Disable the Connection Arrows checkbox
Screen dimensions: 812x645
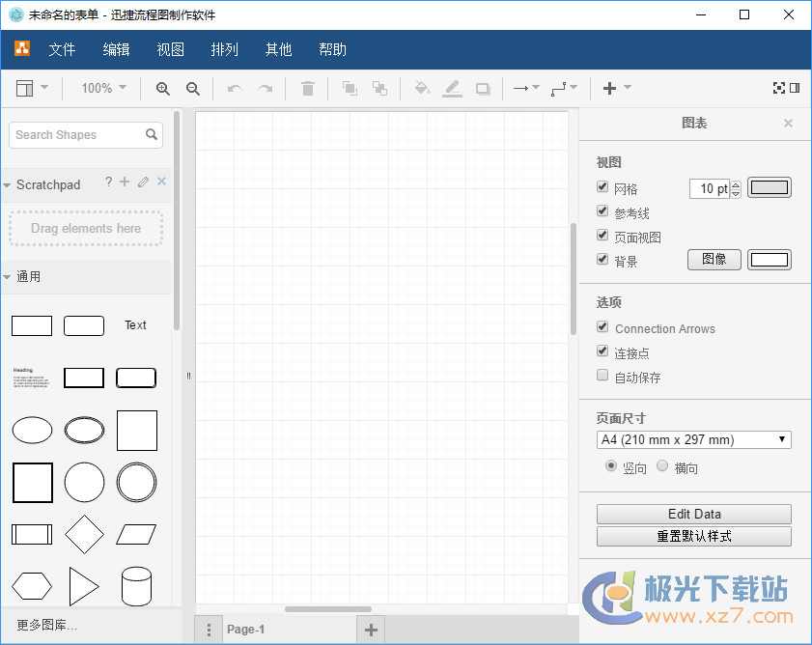coord(602,328)
